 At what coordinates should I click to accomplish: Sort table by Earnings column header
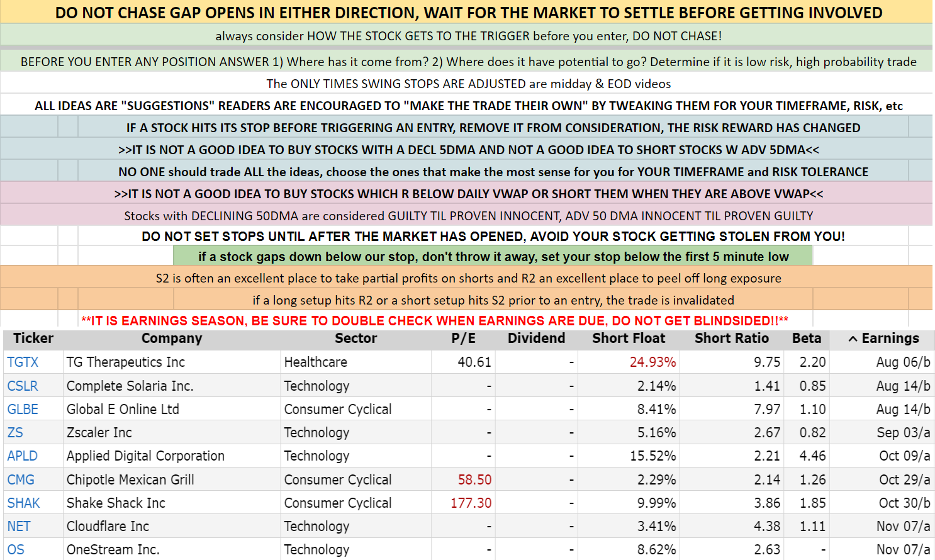point(890,339)
